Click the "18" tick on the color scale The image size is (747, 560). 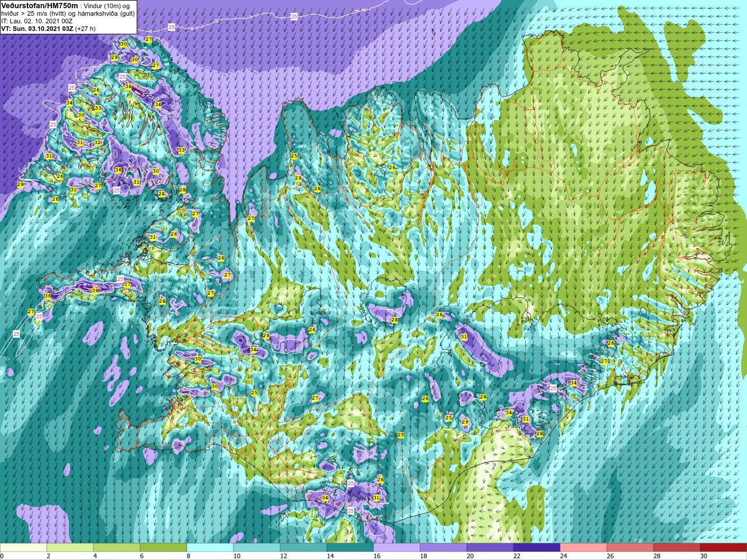[424, 556]
